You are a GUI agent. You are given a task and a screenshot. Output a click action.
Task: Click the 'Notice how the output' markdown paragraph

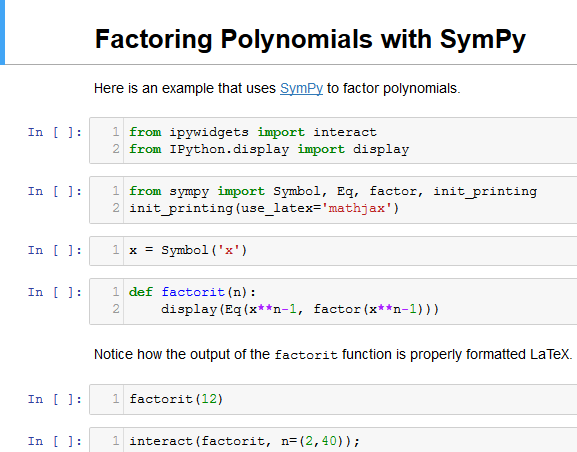(x=333, y=354)
